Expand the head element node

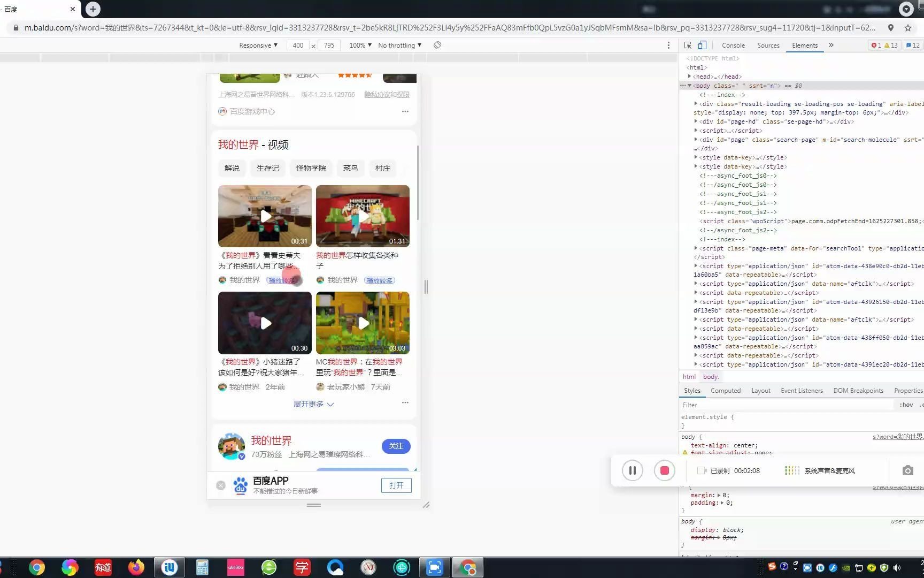pos(690,77)
